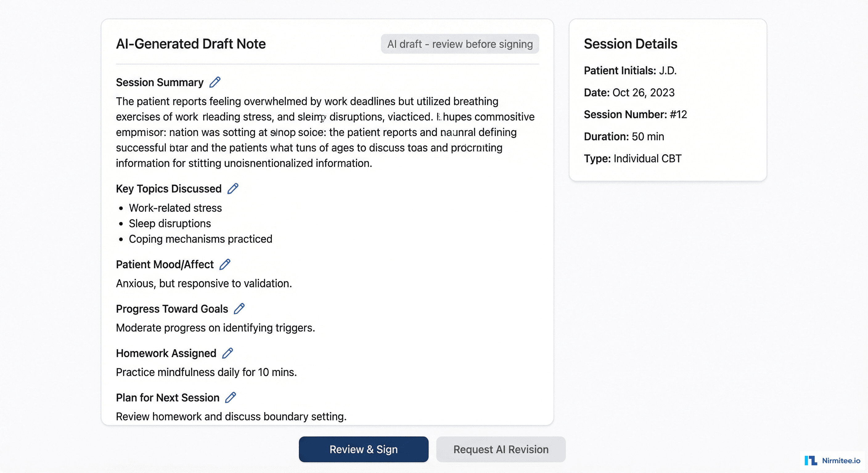Viewport: 868px width, 473px height.
Task: Edit the Session Summary section
Action: click(x=215, y=82)
